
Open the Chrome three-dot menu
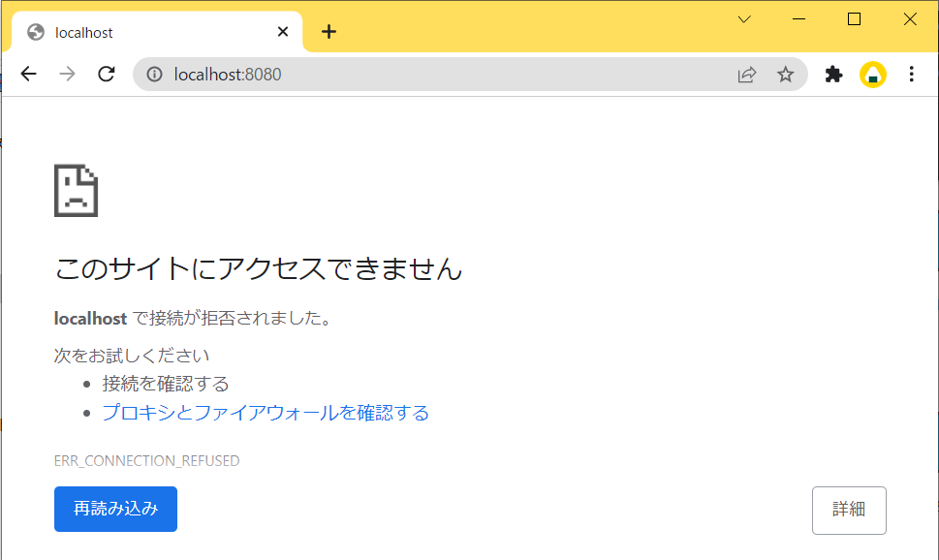[x=912, y=75]
